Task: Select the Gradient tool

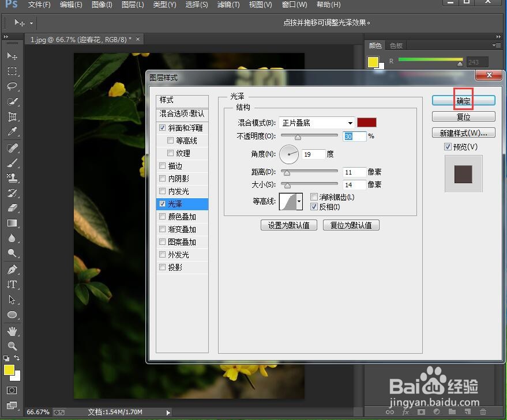Action: coord(12,223)
